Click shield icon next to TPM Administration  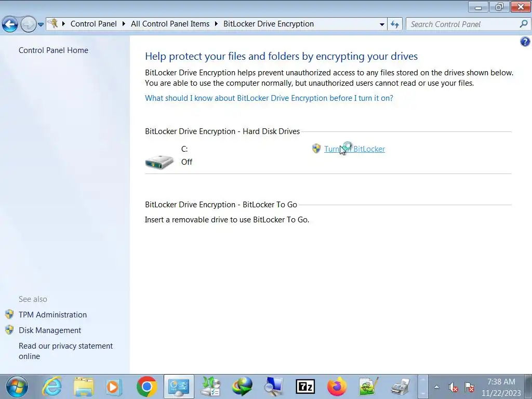coord(9,314)
